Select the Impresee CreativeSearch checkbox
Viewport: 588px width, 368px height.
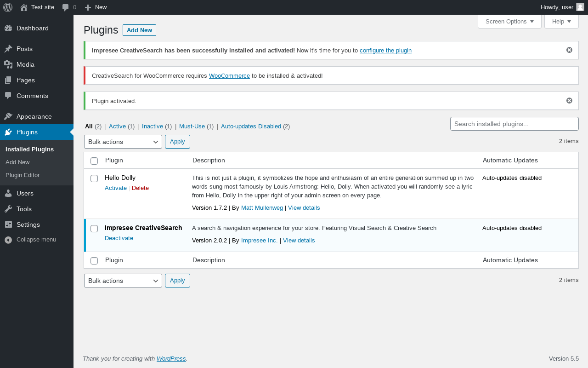[94, 229]
